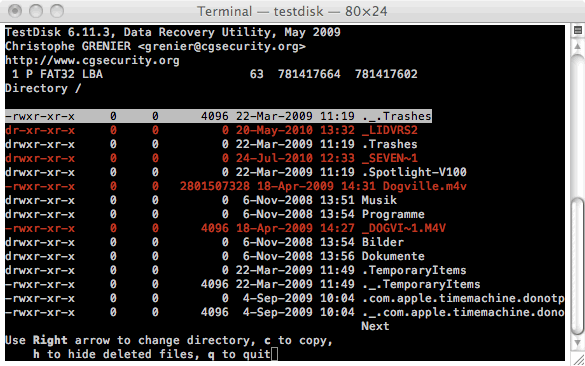Click the 2801507328 file size value
585x366 pixels.
pyautogui.click(x=215, y=186)
